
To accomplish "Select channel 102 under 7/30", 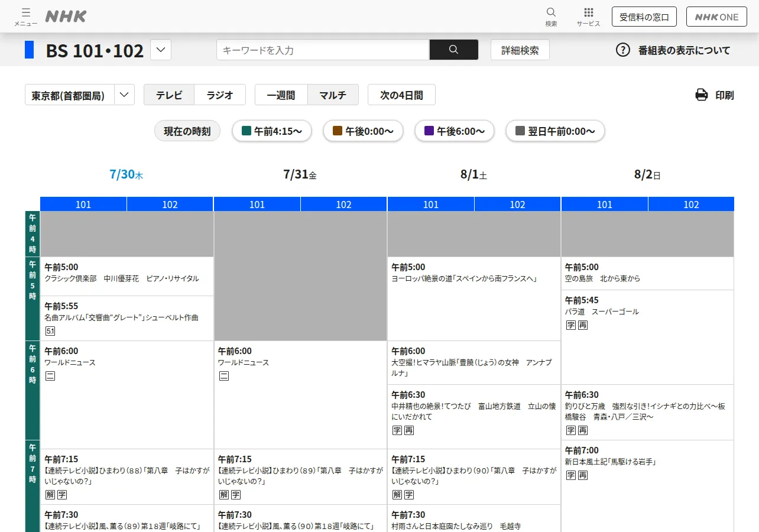I will point(170,204).
